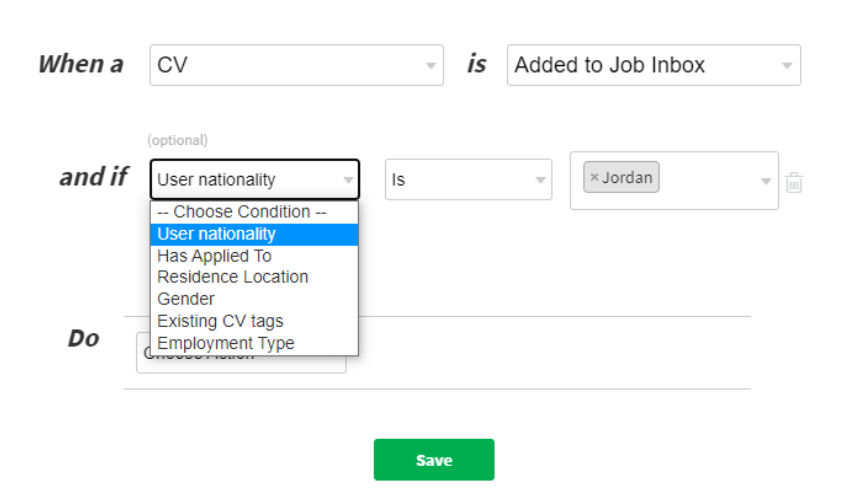Click the caret arrow in the Is box
Viewport: 848px width, 498px height.
[x=540, y=180]
